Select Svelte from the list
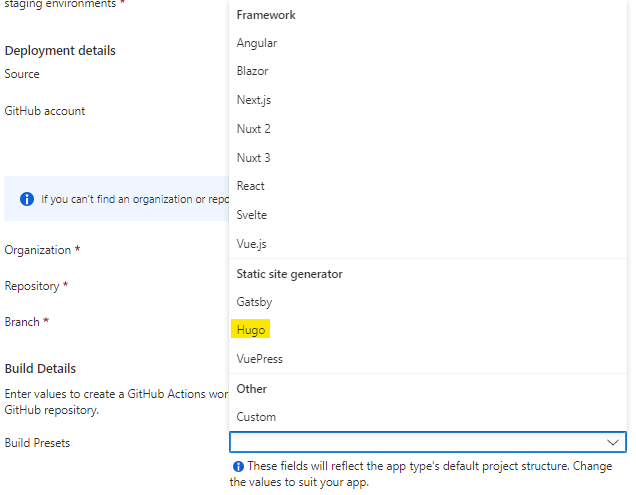Image resolution: width=636 pixels, height=495 pixels. [x=428, y=215]
